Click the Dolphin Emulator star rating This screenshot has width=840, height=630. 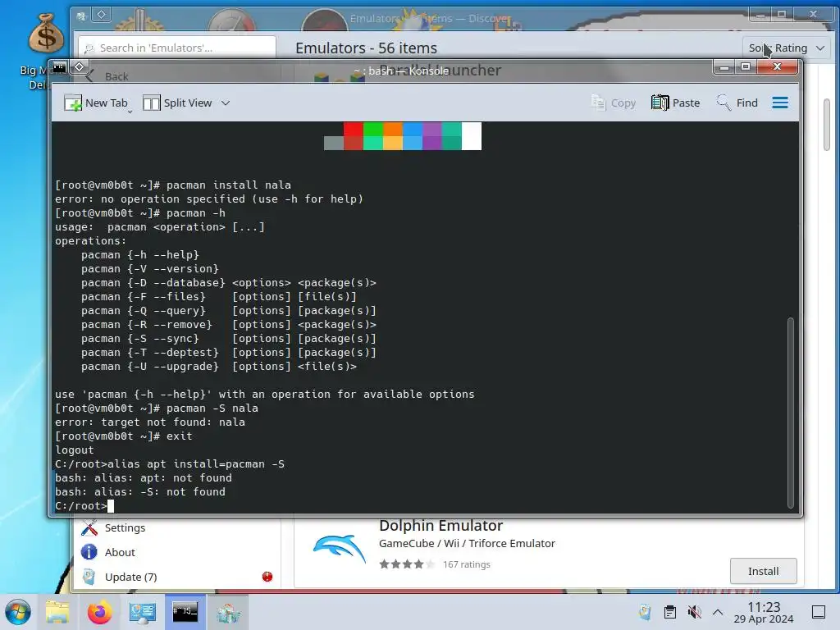tap(407, 564)
